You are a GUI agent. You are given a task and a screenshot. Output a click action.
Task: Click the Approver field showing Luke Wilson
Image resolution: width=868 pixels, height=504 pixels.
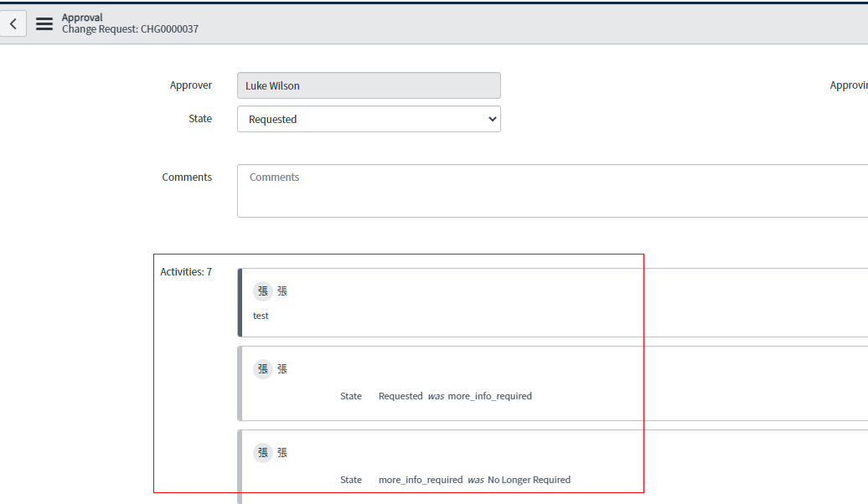(369, 85)
